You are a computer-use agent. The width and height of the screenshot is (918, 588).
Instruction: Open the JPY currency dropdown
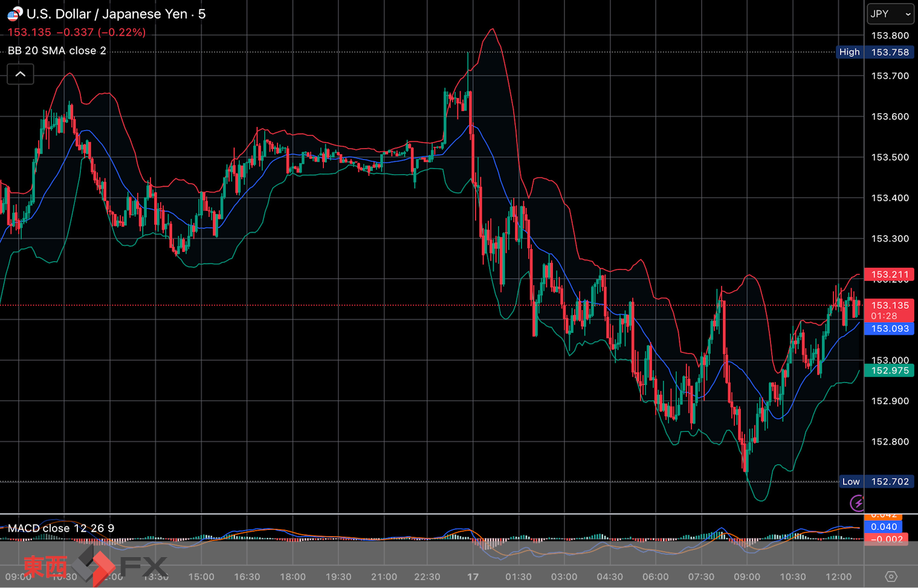tap(890, 14)
